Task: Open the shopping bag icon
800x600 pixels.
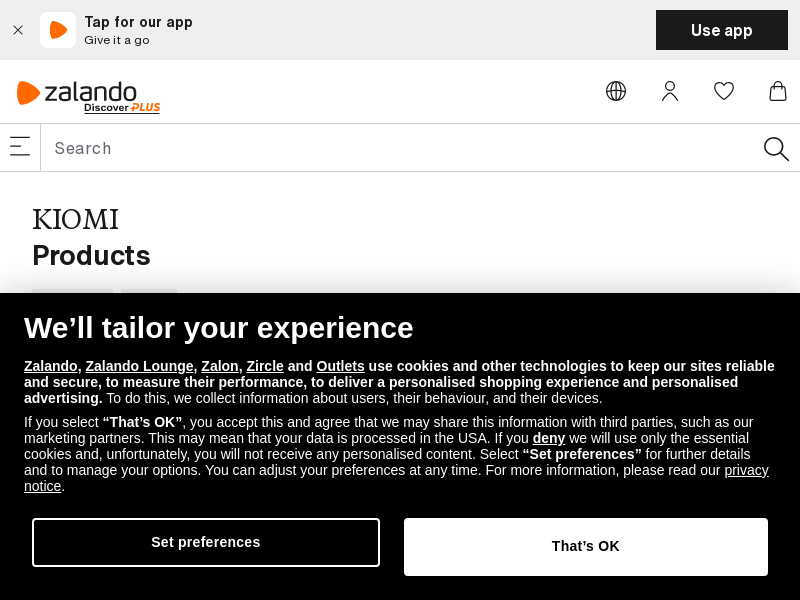Action: 778,91
